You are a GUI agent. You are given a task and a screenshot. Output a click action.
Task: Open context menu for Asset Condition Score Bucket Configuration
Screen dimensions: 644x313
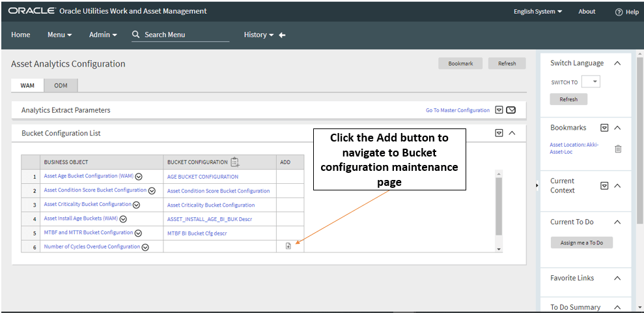click(152, 191)
